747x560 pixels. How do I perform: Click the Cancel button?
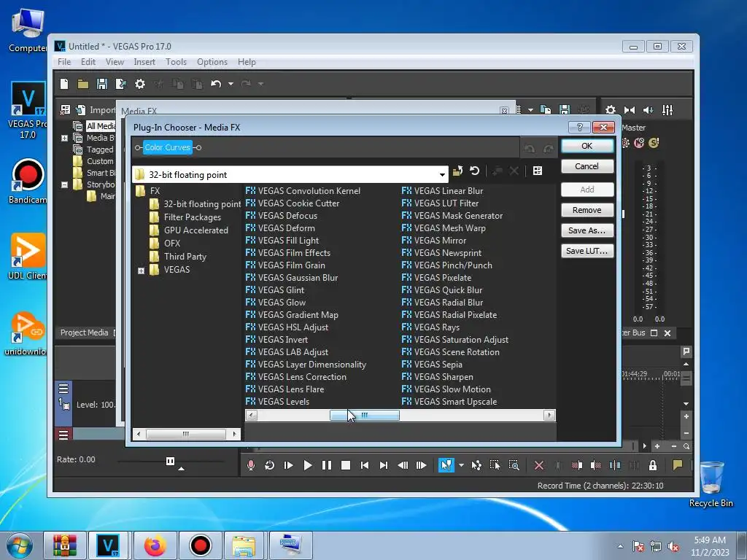pyautogui.click(x=587, y=166)
